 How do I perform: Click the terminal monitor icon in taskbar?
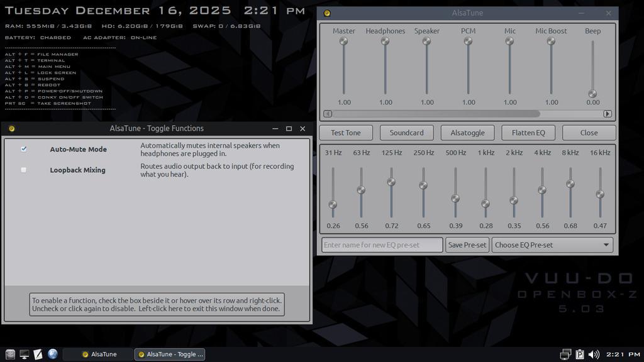click(x=25, y=354)
